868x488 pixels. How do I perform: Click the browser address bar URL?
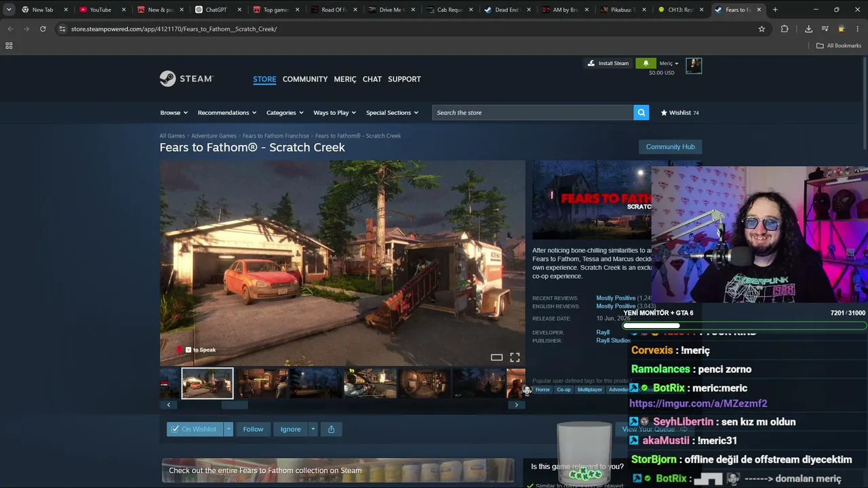pyautogui.click(x=174, y=29)
